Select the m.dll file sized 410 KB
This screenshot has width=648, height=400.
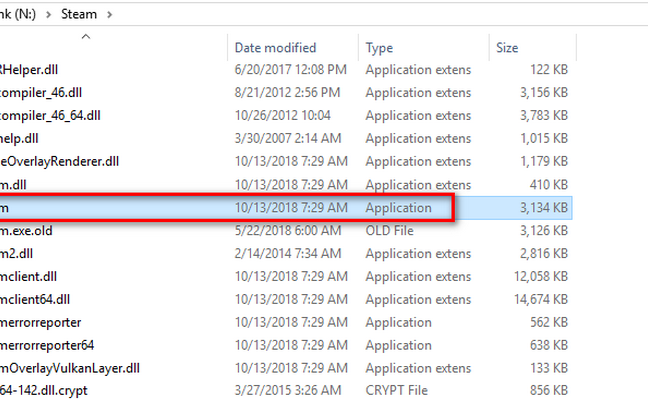13,185
